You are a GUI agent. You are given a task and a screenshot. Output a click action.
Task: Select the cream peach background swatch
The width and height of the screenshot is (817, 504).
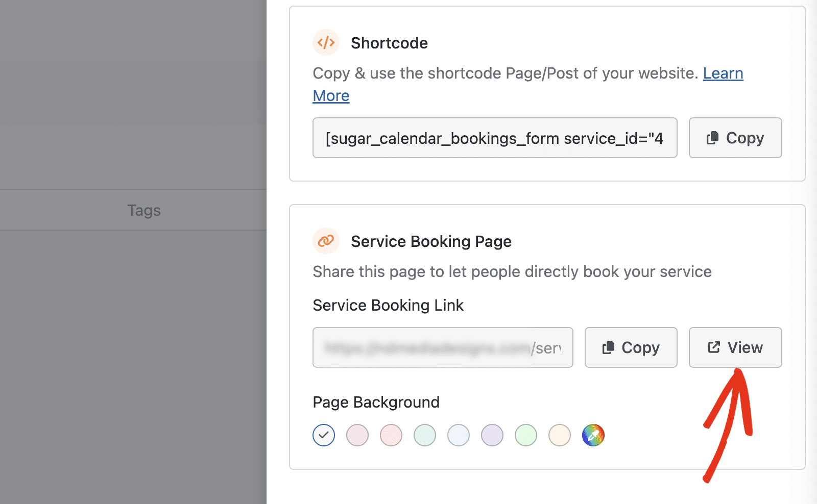click(560, 435)
